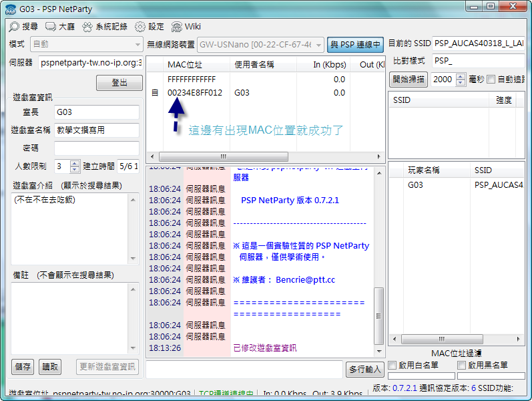Image resolution: width=532 pixels, height=401 pixels.
Task: Click Bencrie@ptt.cc maintainer text
Action: tap(305, 279)
